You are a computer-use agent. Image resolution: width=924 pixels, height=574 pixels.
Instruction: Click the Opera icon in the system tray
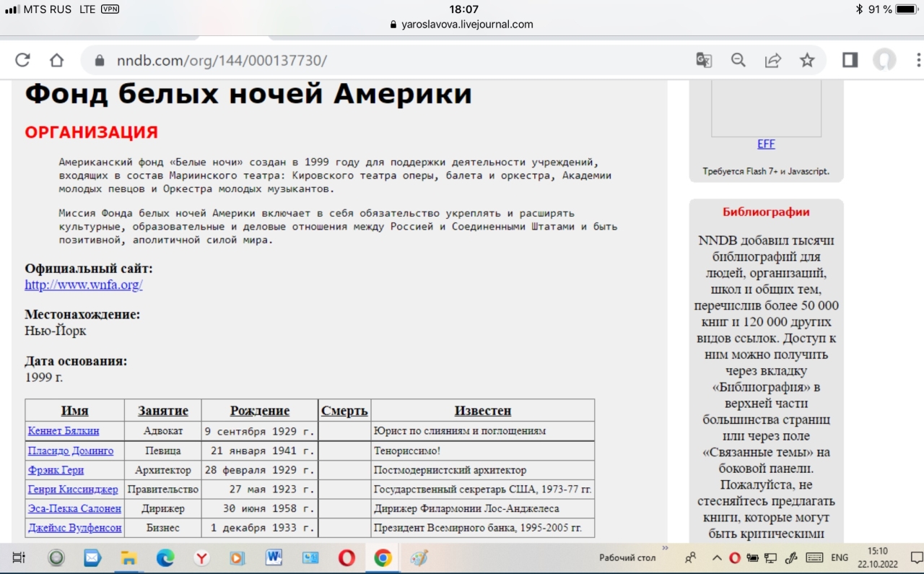pos(735,557)
